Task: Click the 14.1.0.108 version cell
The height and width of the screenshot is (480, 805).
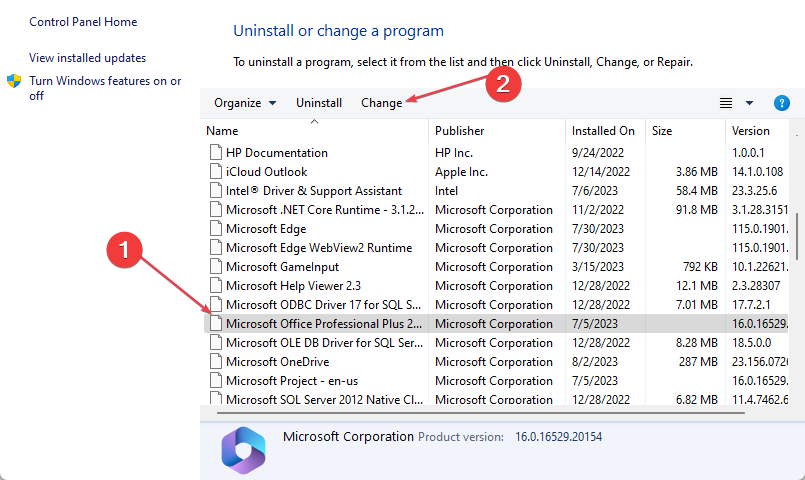Action: point(757,171)
